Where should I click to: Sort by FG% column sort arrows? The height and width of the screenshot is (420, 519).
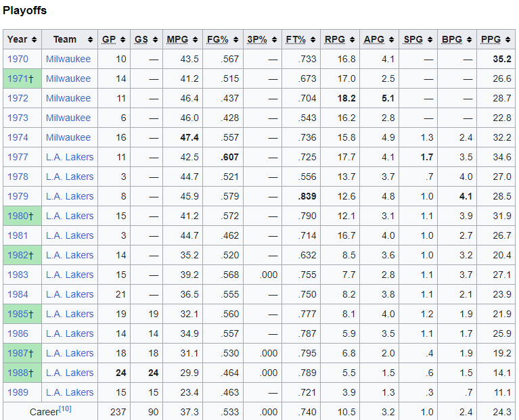[235, 40]
